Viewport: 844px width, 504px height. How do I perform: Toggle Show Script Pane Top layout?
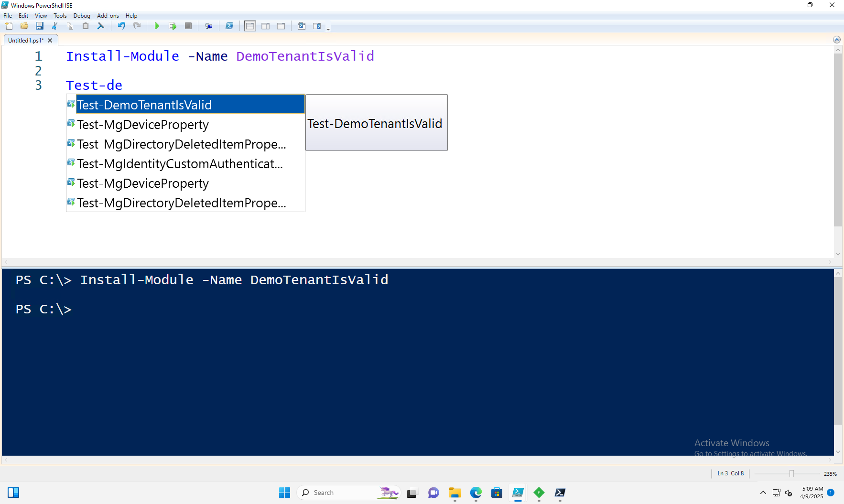tap(250, 26)
